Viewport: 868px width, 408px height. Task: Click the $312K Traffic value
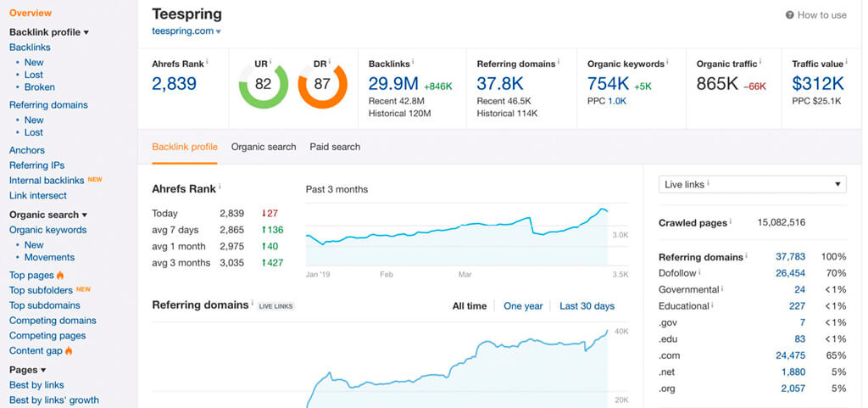[818, 84]
